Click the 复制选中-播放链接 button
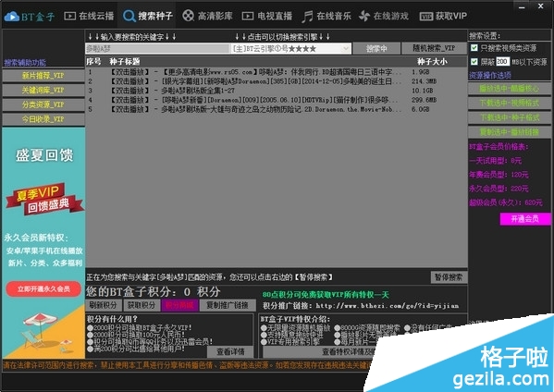The height and width of the screenshot is (392, 554). tap(509, 131)
